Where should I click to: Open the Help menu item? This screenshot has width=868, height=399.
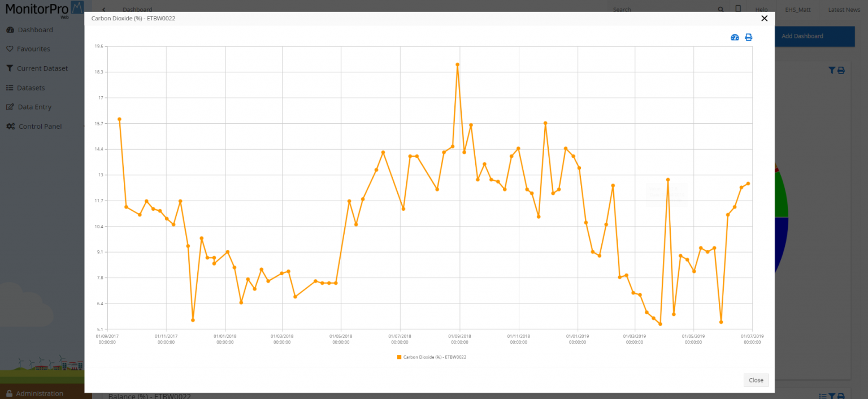(761, 10)
